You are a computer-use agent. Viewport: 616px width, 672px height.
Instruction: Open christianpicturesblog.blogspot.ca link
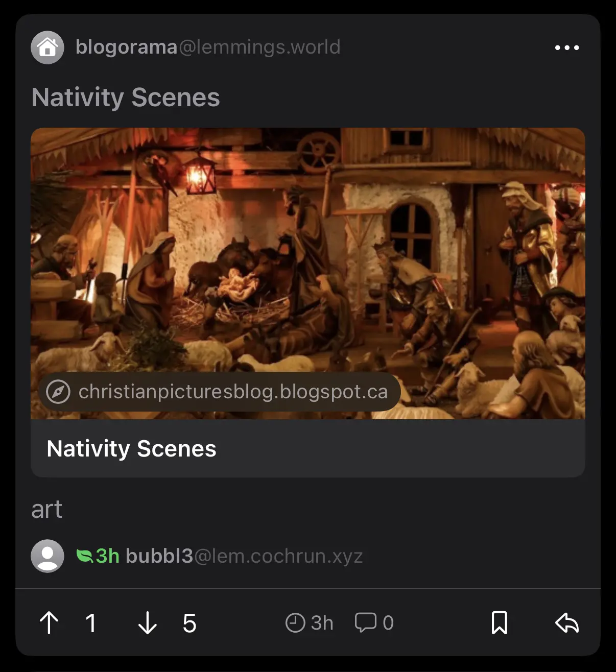(233, 392)
